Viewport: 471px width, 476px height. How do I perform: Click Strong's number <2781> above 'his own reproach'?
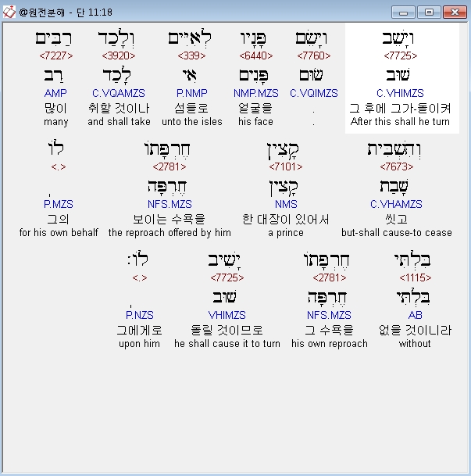tap(330, 277)
